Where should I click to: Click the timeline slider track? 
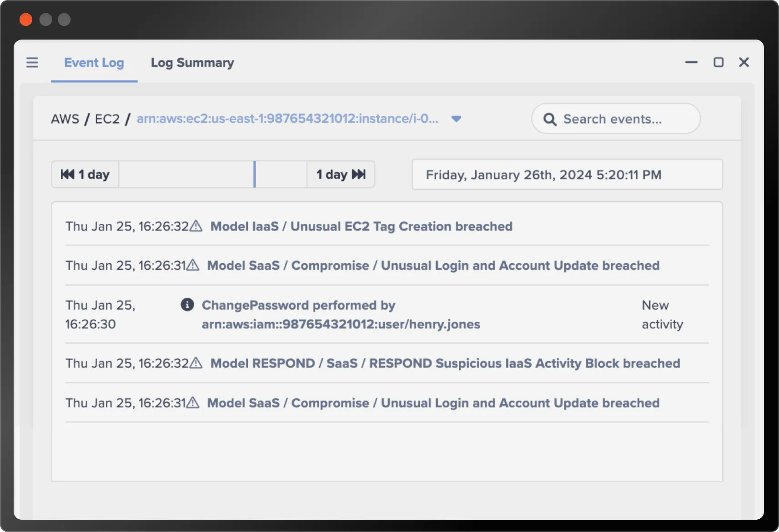tap(213, 174)
